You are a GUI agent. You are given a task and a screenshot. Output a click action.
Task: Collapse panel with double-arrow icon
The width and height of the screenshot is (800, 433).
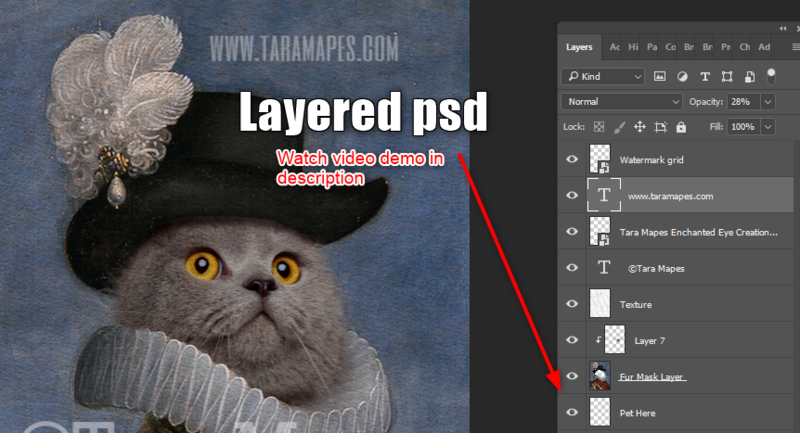(783, 29)
